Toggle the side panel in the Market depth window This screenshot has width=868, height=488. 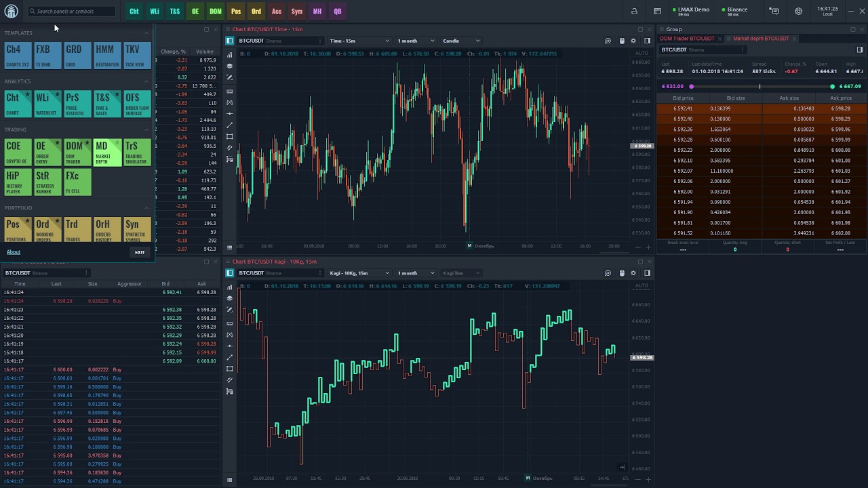(860, 49)
